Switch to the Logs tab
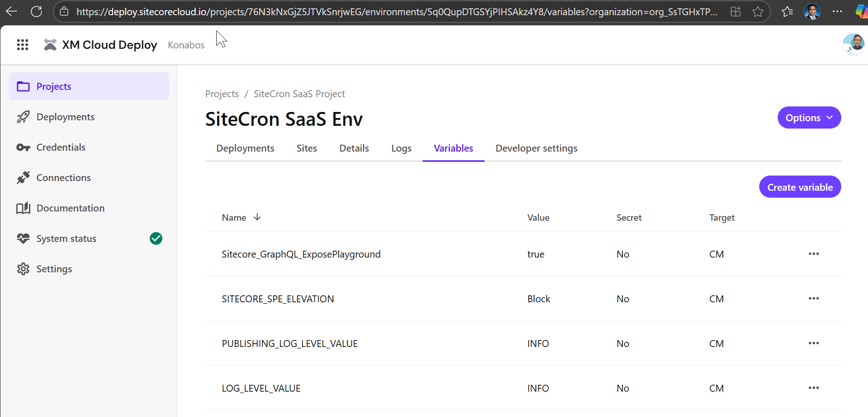 pyautogui.click(x=401, y=148)
